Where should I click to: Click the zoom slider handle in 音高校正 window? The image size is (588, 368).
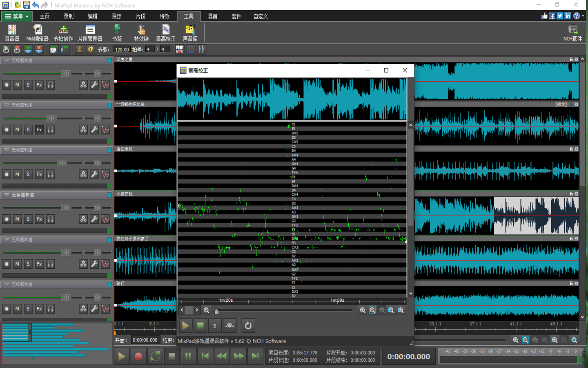tap(216, 312)
